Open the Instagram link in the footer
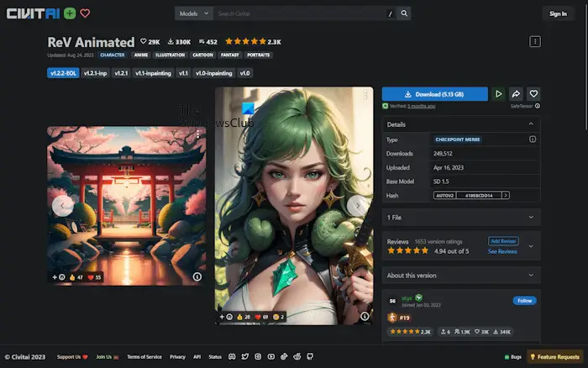The image size is (588, 368). pos(258,356)
